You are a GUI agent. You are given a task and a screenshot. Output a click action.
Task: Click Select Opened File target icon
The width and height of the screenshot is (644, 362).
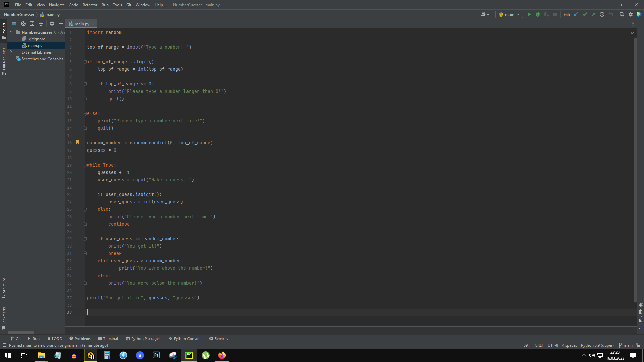click(x=23, y=24)
